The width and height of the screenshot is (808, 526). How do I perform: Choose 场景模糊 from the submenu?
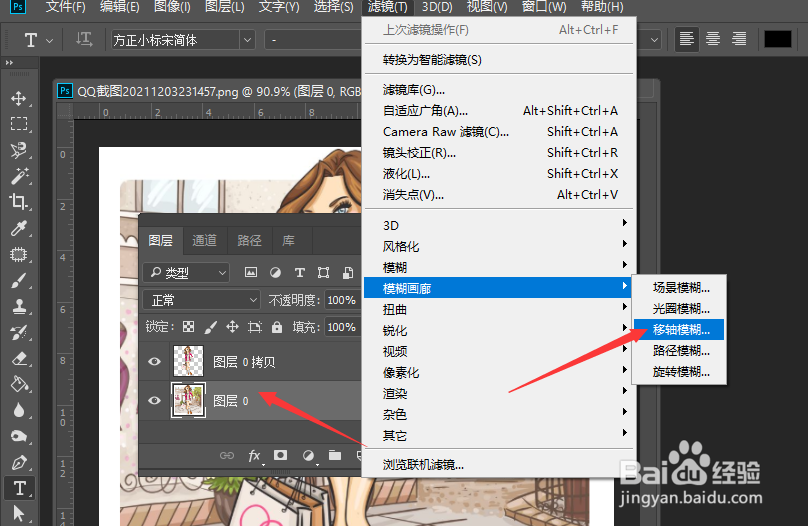[679, 287]
